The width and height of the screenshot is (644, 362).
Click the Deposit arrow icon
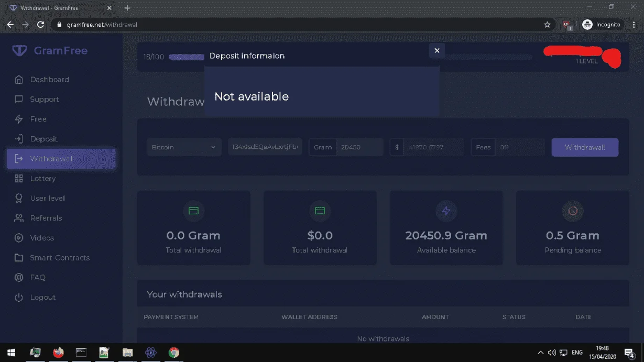pos(19,139)
